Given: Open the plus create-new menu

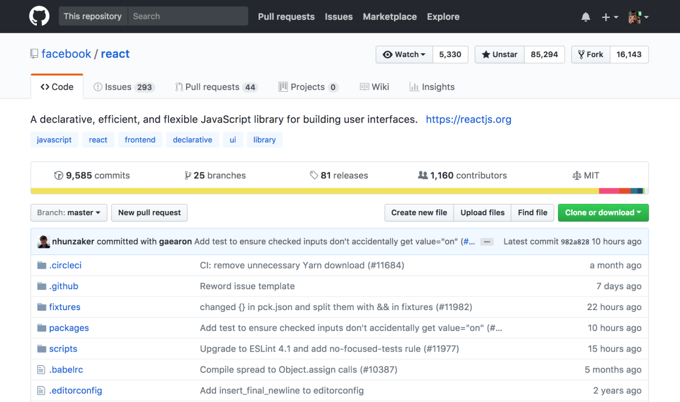Looking at the screenshot, I should [x=609, y=17].
